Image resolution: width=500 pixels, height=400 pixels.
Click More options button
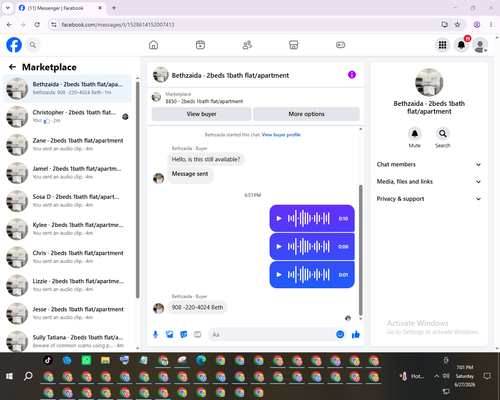[x=306, y=114]
